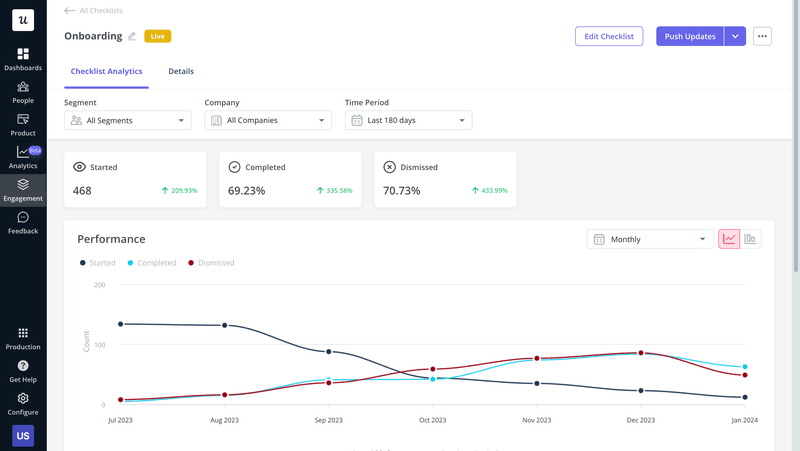The image size is (800, 451).
Task: Open the Product sidebar icon
Action: pyautogui.click(x=23, y=125)
